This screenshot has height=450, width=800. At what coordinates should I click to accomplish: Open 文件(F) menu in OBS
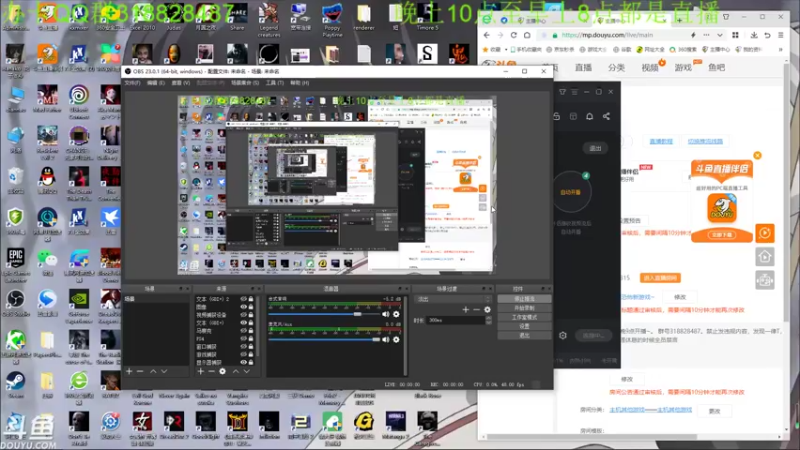(x=132, y=83)
